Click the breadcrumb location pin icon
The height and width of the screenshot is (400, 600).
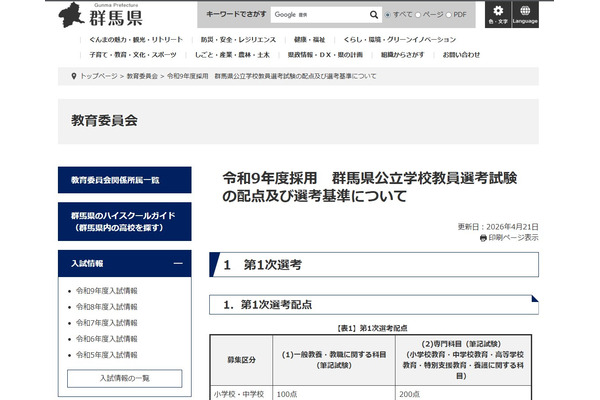74,76
